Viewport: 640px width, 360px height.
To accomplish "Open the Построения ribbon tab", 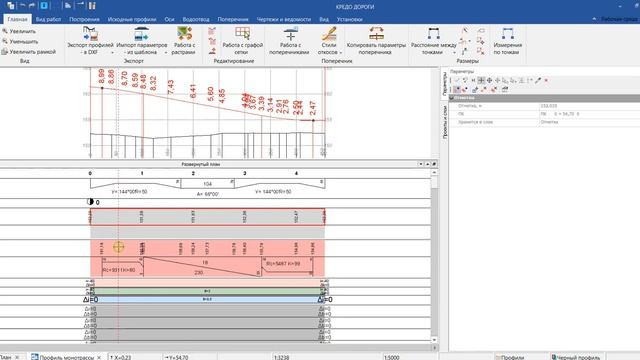I will click(84, 19).
